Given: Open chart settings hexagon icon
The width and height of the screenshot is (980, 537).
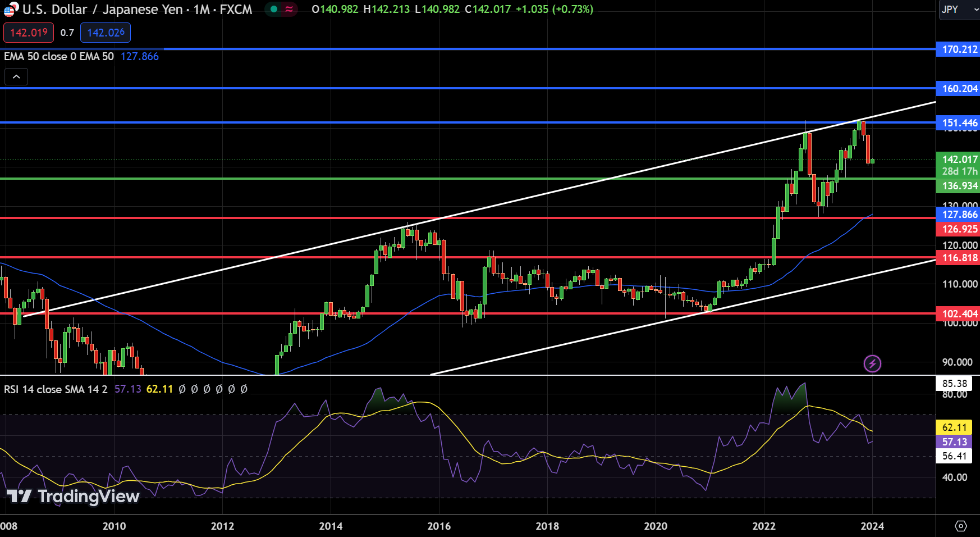Looking at the screenshot, I should coord(961,526).
